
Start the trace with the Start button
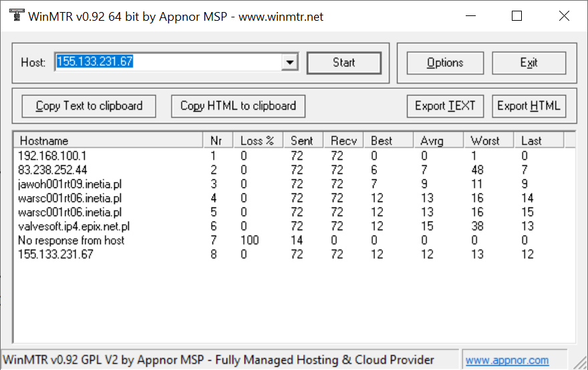point(344,63)
